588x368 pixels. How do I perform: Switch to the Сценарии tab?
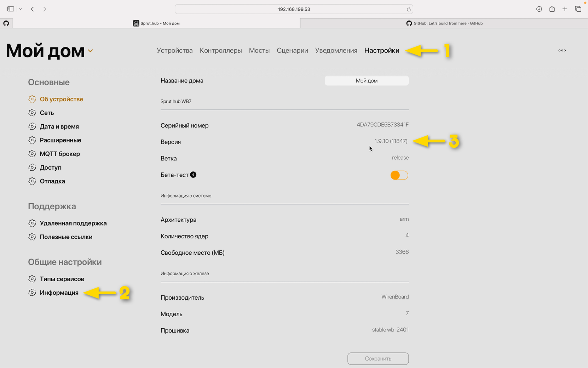tap(292, 50)
